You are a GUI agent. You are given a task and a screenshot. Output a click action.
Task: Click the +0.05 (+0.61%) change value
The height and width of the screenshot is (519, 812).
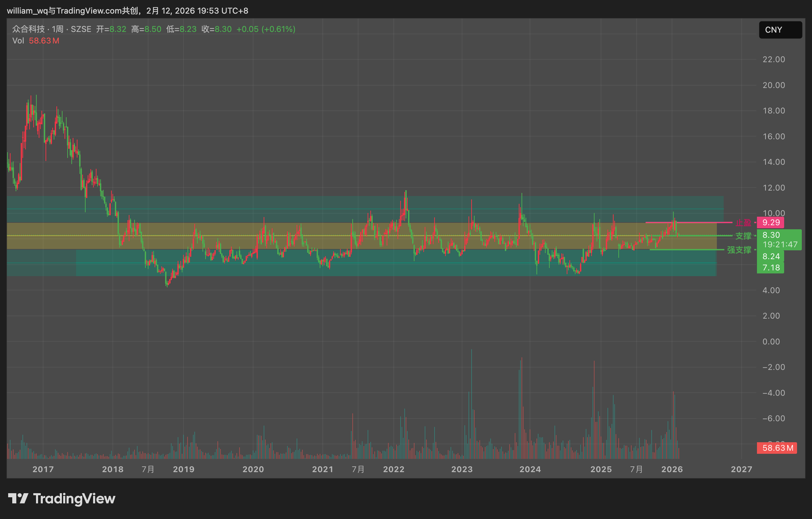pos(266,29)
